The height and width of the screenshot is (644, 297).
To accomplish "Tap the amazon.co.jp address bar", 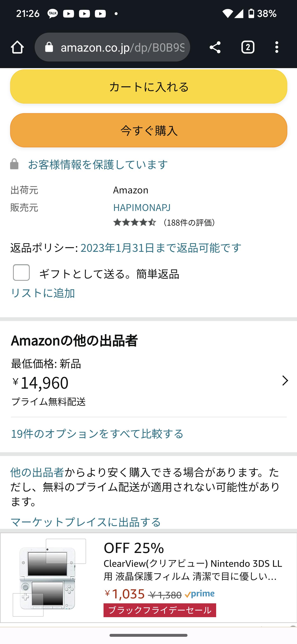I will pyautogui.click(x=122, y=47).
